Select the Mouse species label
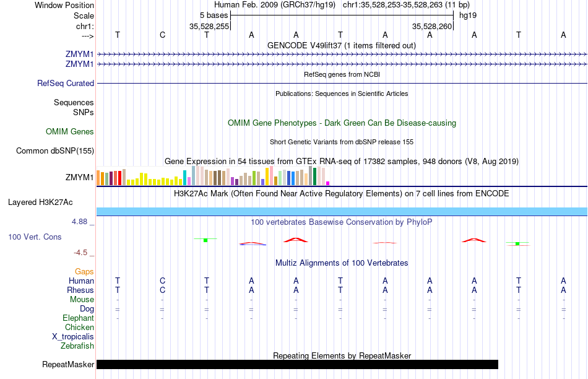Viewport: 588px width, 379px height. click(x=82, y=300)
